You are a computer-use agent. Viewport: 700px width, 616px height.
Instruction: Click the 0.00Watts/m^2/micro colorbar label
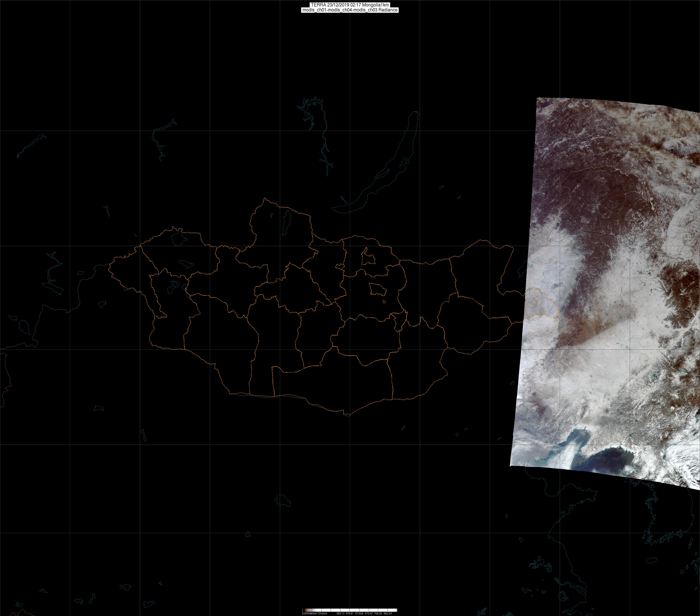(314, 613)
